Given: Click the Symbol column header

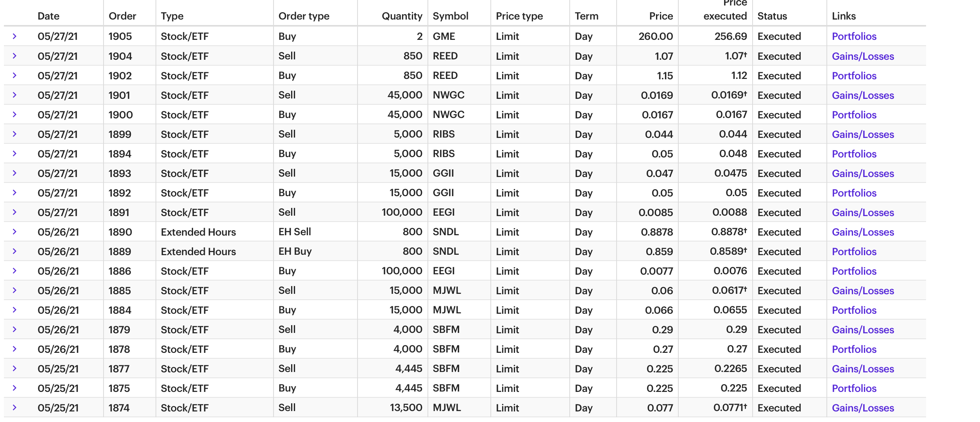Looking at the screenshot, I should 450,16.
